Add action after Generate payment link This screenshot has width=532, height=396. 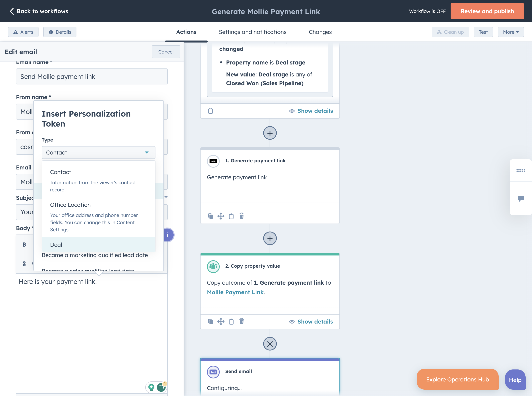270,239
